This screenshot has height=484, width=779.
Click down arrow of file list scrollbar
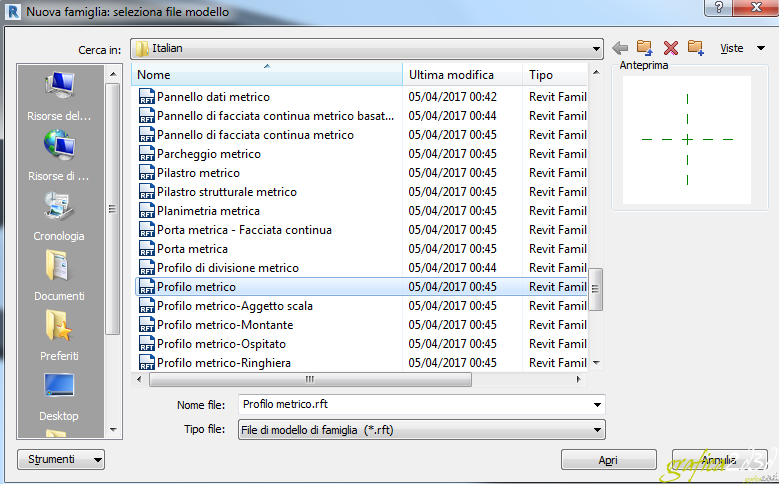[596, 363]
